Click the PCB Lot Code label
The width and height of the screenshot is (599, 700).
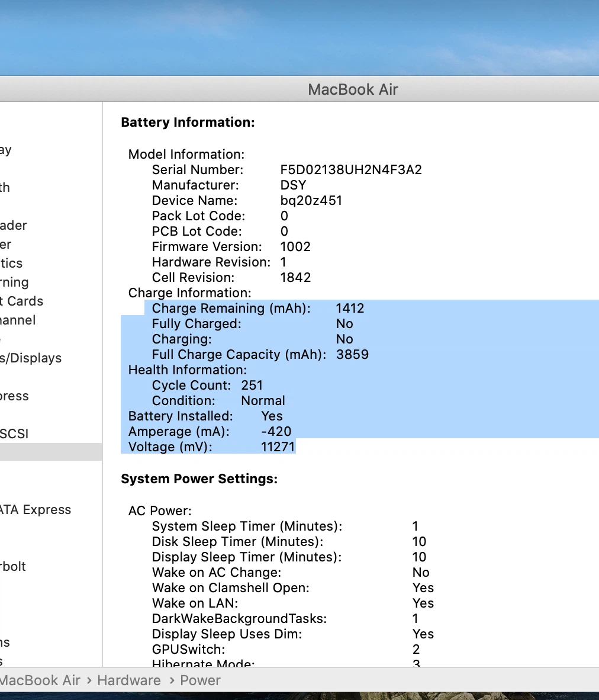click(x=197, y=231)
